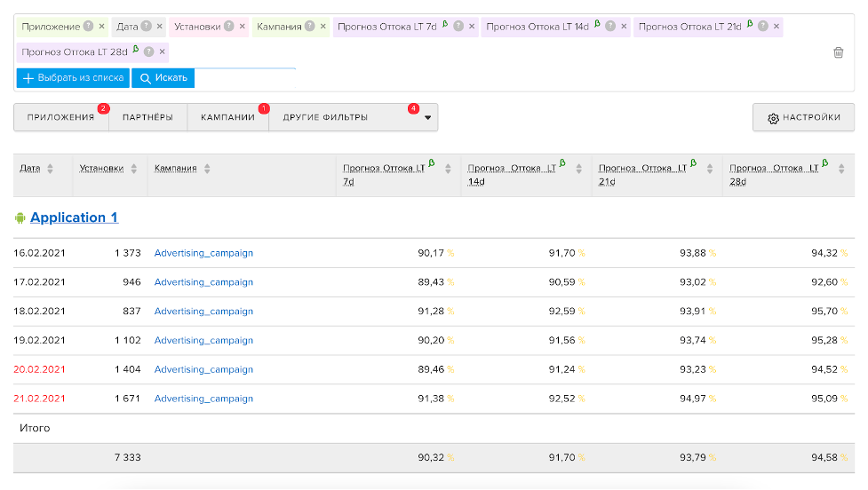Select installs value 946
This screenshot has height=490, width=868.
(131, 282)
